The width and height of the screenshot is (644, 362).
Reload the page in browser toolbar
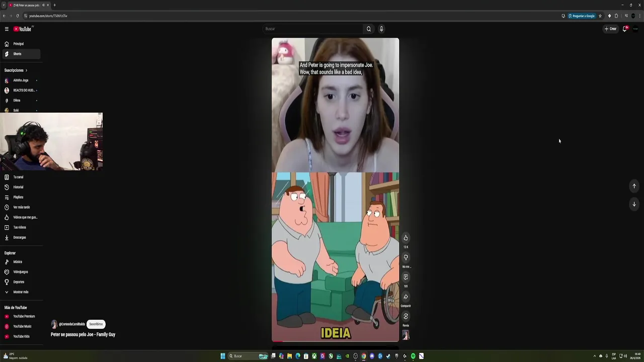[x=17, y=16]
